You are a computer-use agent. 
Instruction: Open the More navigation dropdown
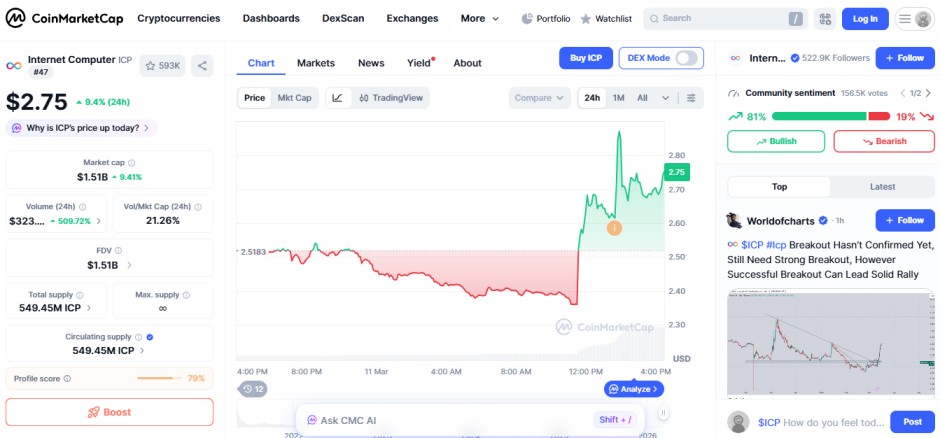pos(480,19)
